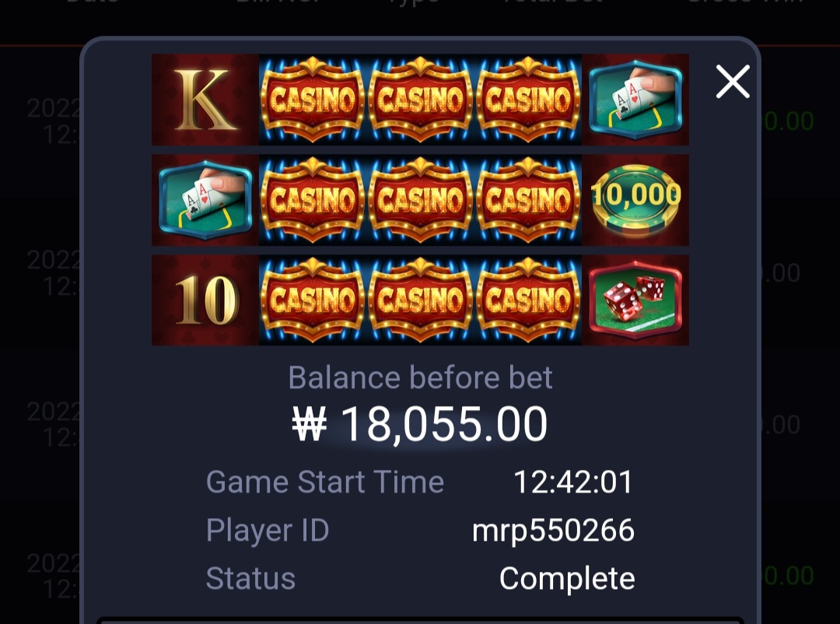Select the aces card symbol in top row

(x=635, y=100)
